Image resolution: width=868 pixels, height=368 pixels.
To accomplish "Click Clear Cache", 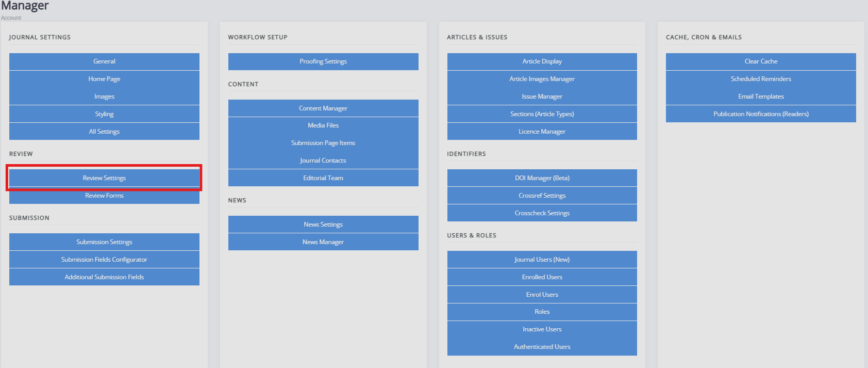I will coord(761,61).
